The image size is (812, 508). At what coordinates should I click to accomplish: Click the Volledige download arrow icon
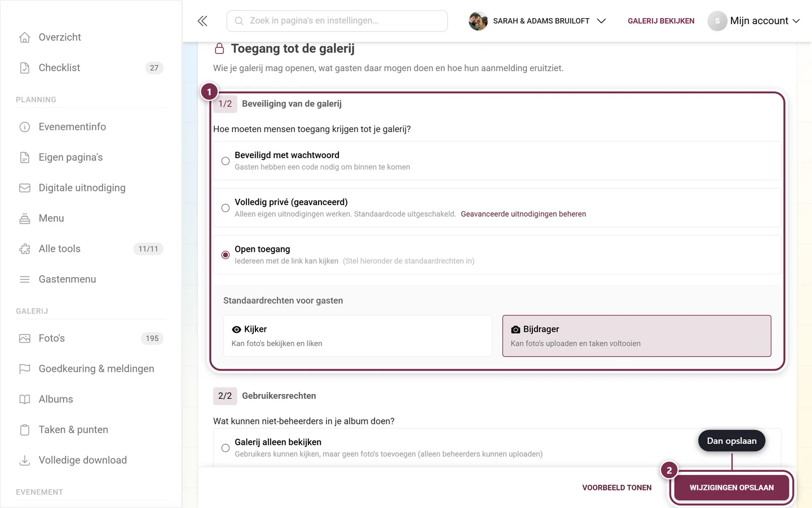pyautogui.click(x=25, y=461)
